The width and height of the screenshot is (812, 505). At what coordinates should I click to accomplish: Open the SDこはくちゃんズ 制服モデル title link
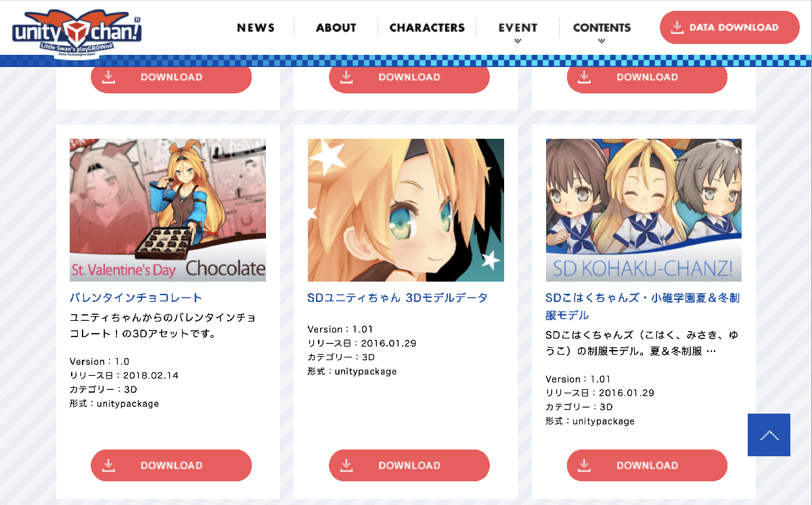pyautogui.click(x=643, y=307)
